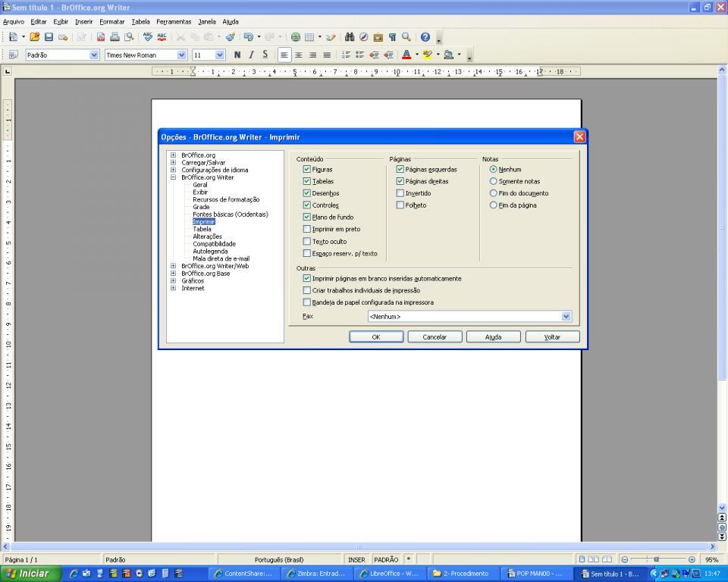Enable Criar trabalhos individuais de impressão
The width and height of the screenshot is (728, 582).
(x=307, y=290)
